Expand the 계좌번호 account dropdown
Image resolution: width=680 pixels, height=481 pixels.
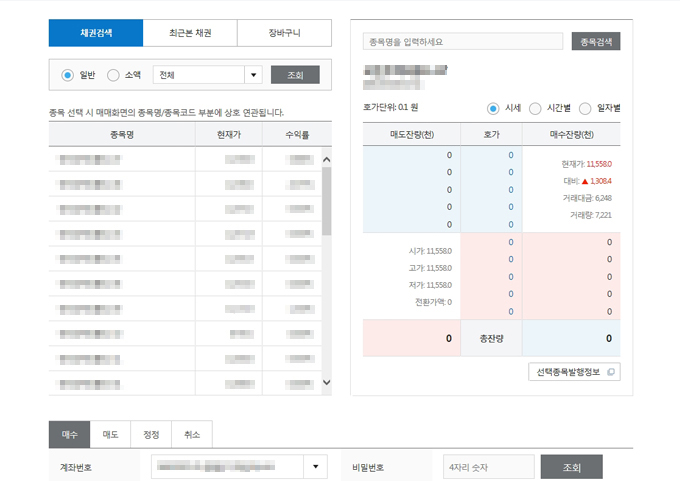click(x=316, y=467)
